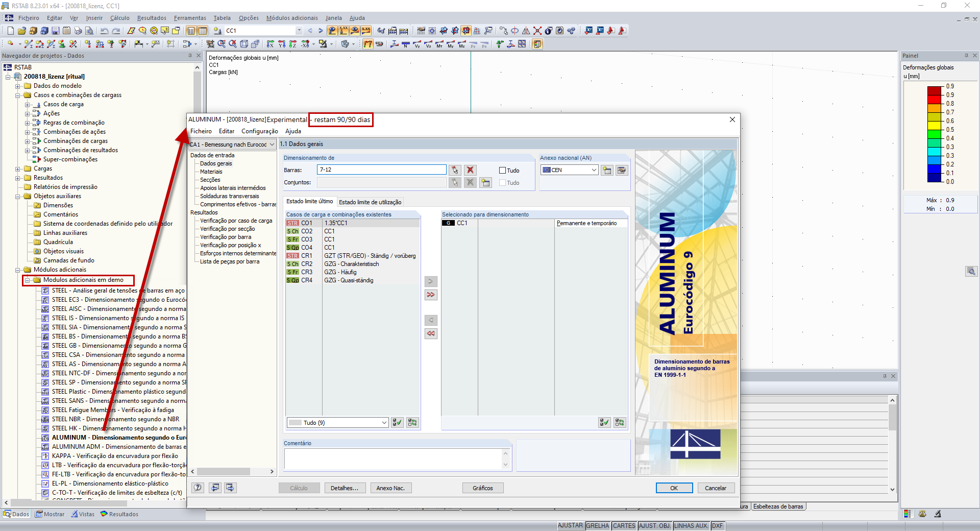Toggle LINHAS AUX. guidelines in status bar
Screen dimensions: 980x531
tap(691, 526)
